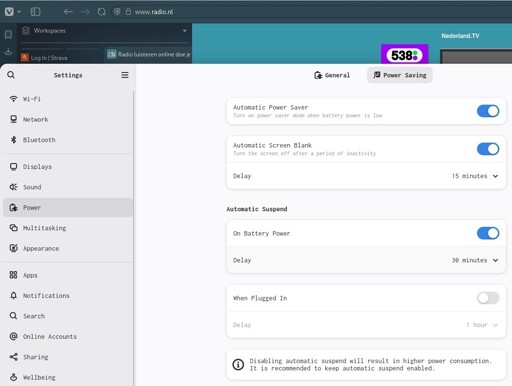
Task: Open Multitasking settings
Action: (x=68, y=228)
